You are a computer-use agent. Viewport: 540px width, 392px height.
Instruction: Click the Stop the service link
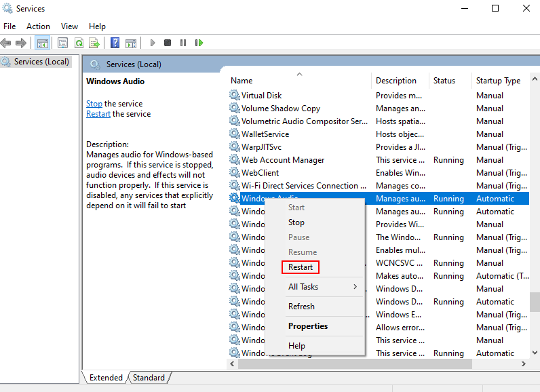coord(94,104)
